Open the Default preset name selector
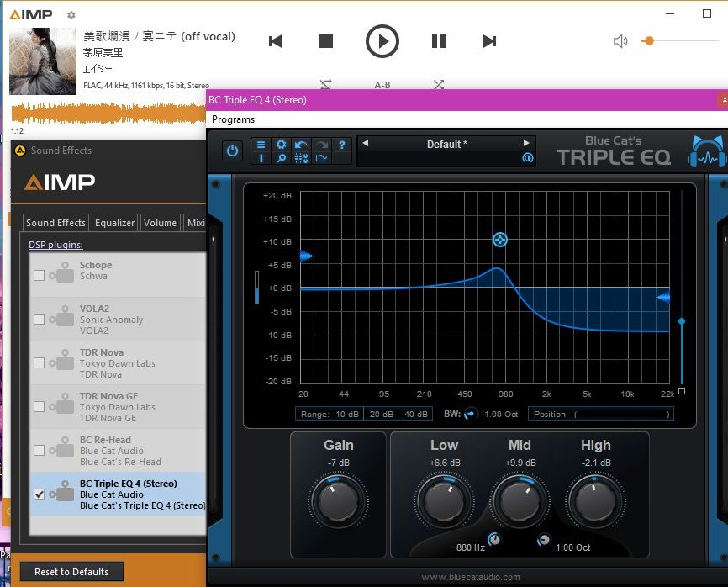This screenshot has width=728, height=587. [446, 145]
